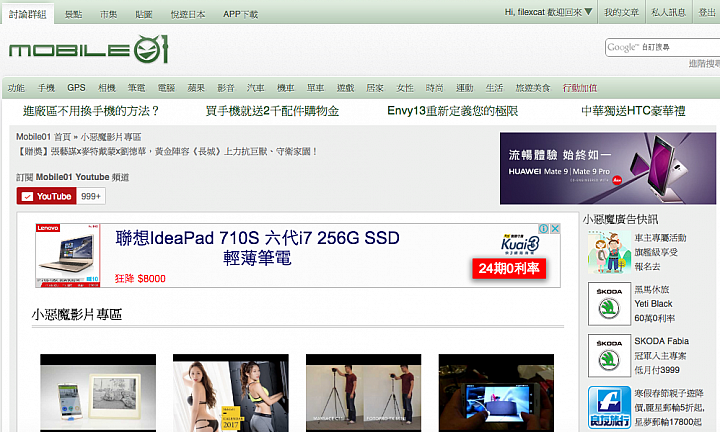Open the 手機 category menu
The width and height of the screenshot is (720, 432).
pyautogui.click(x=46, y=88)
